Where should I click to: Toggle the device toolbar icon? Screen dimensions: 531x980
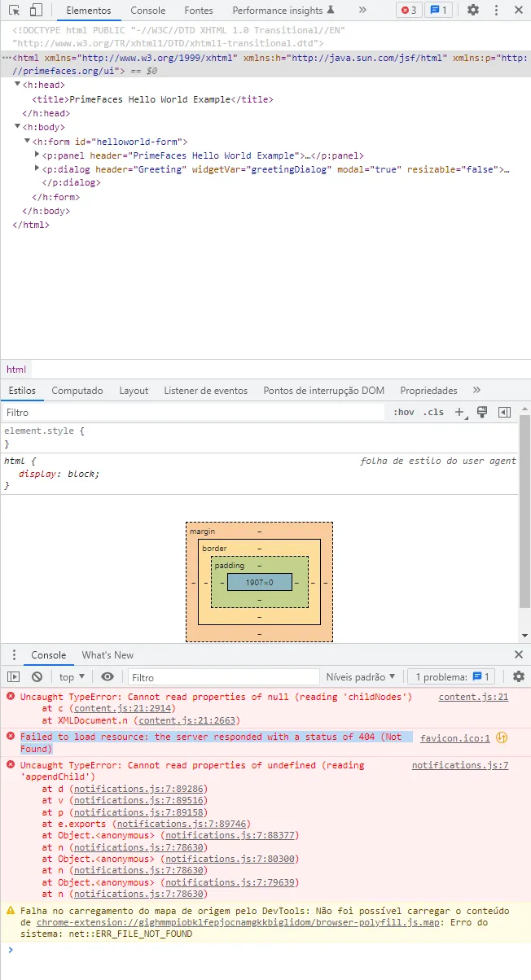(36, 11)
